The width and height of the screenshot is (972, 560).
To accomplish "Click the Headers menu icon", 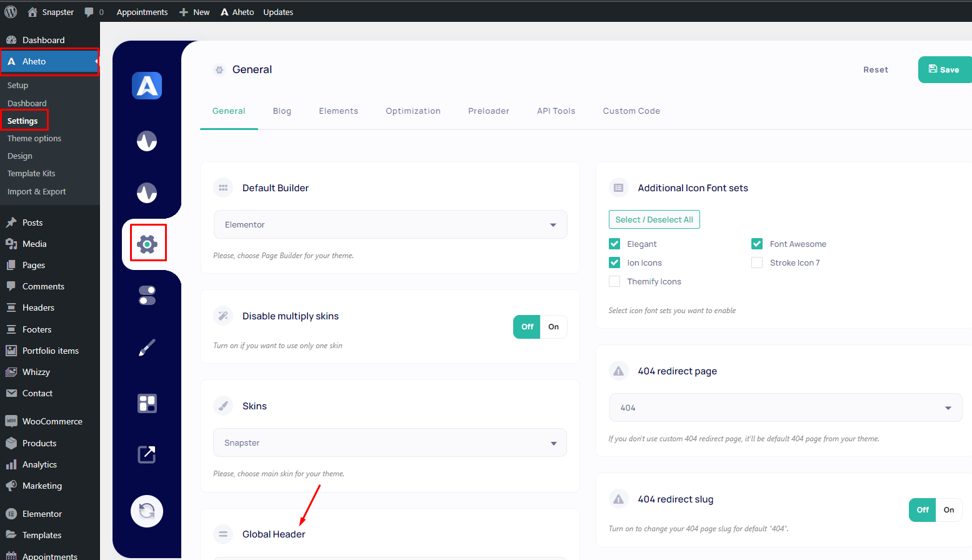I will [x=11, y=307].
